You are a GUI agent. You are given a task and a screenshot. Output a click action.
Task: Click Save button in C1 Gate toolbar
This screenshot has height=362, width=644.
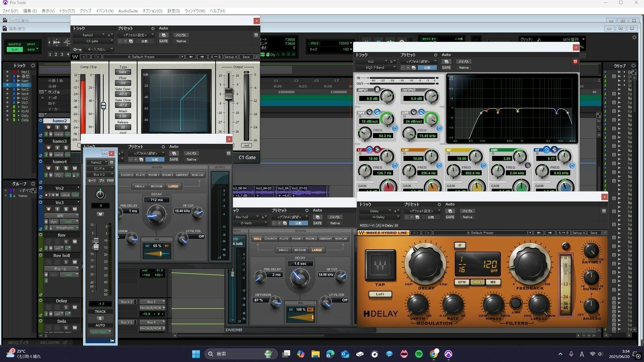[246, 57]
